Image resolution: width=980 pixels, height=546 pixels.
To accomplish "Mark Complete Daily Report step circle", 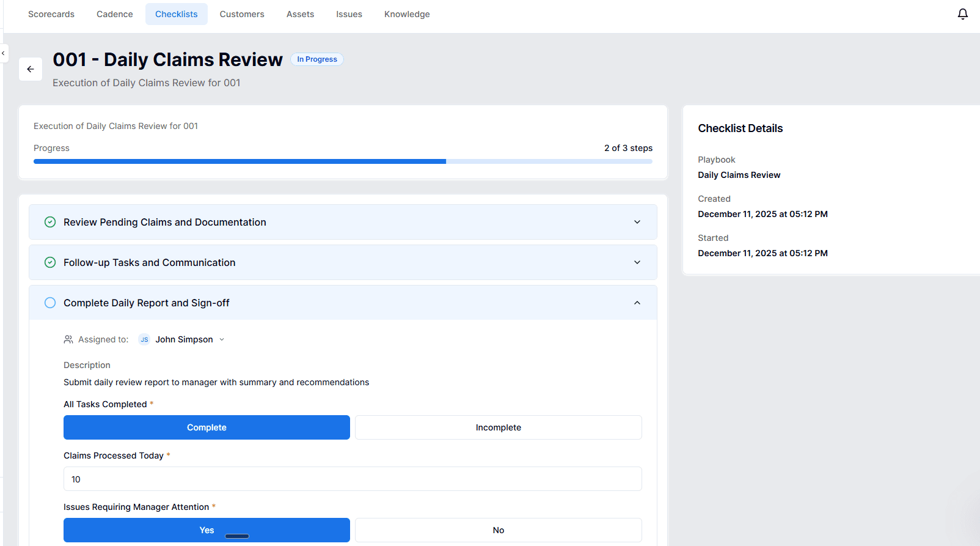I will coord(50,303).
